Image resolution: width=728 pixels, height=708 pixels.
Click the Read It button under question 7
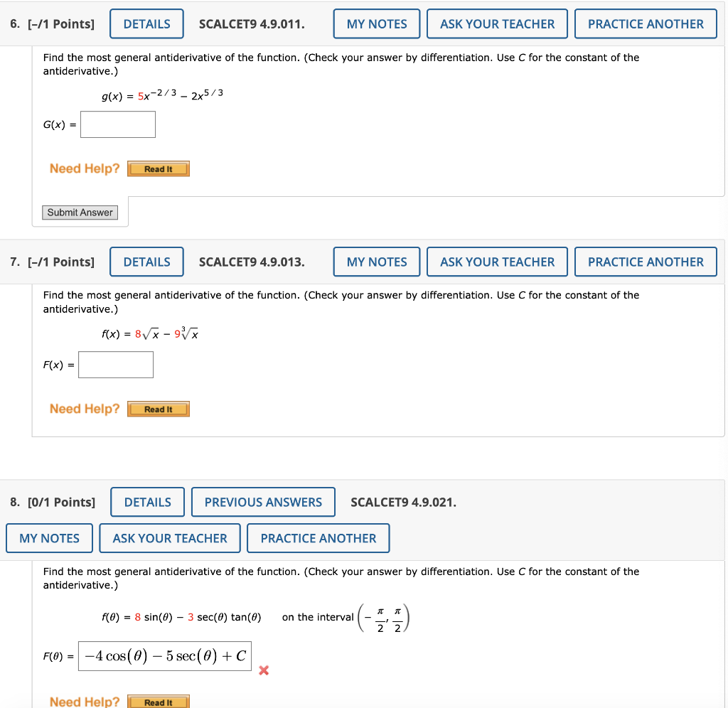click(158, 409)
